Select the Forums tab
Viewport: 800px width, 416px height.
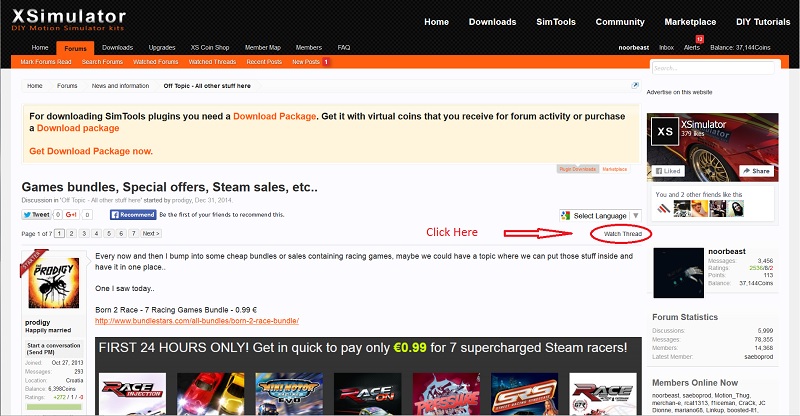coord(76,48)
